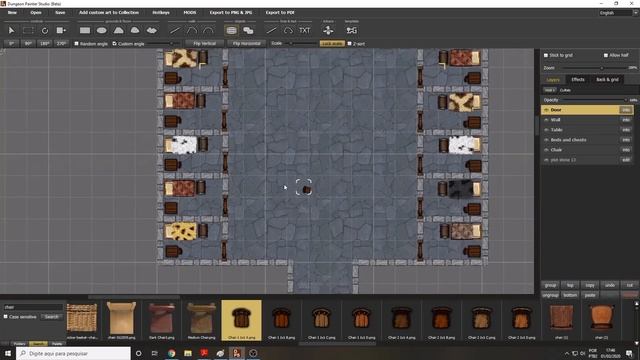Image resolution: width=640 pixels, height=360 pixels.
Task: Select the multiple objects scatter tool
Action: [248, 31]
